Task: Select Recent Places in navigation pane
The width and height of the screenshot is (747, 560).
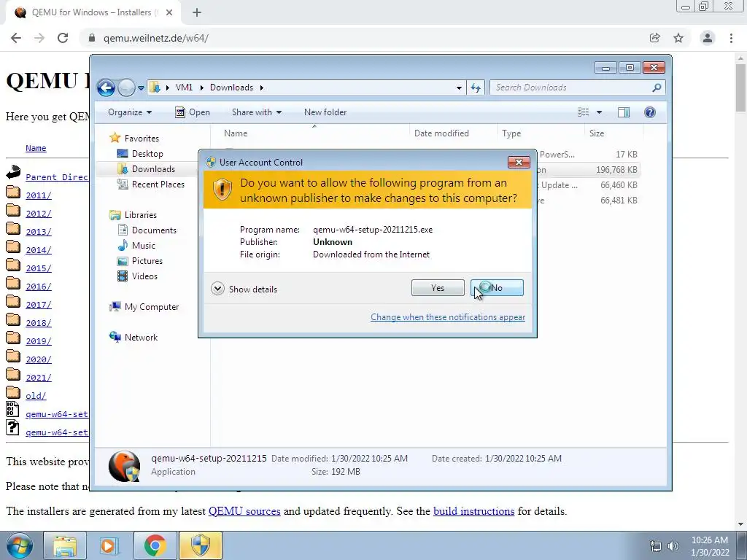Action: (x=158, y=184)
